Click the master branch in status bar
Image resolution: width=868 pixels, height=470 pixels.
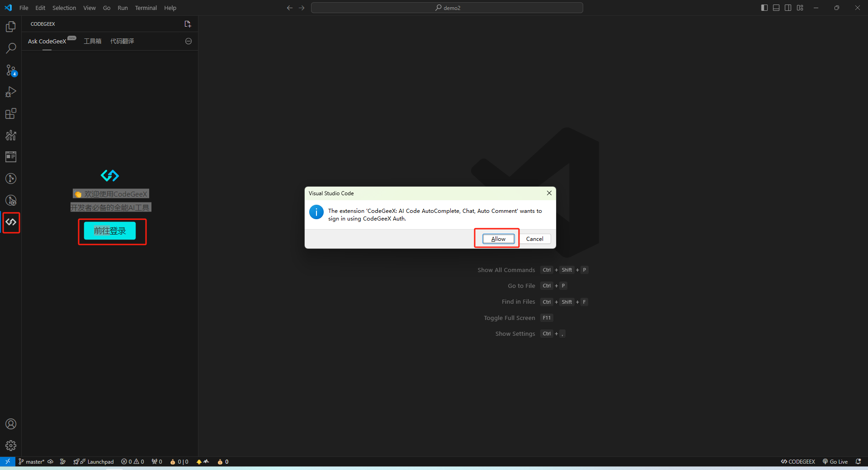click(x=32, y=461)
